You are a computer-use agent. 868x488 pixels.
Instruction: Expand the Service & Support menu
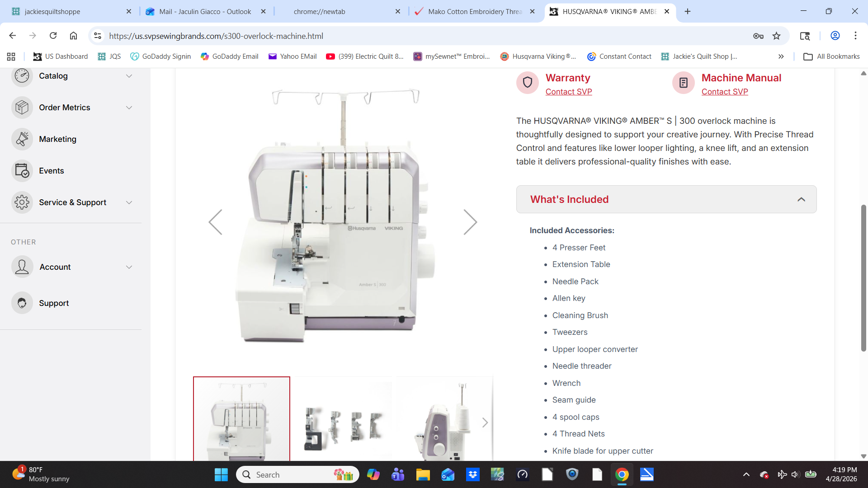[x=129, y=202]
